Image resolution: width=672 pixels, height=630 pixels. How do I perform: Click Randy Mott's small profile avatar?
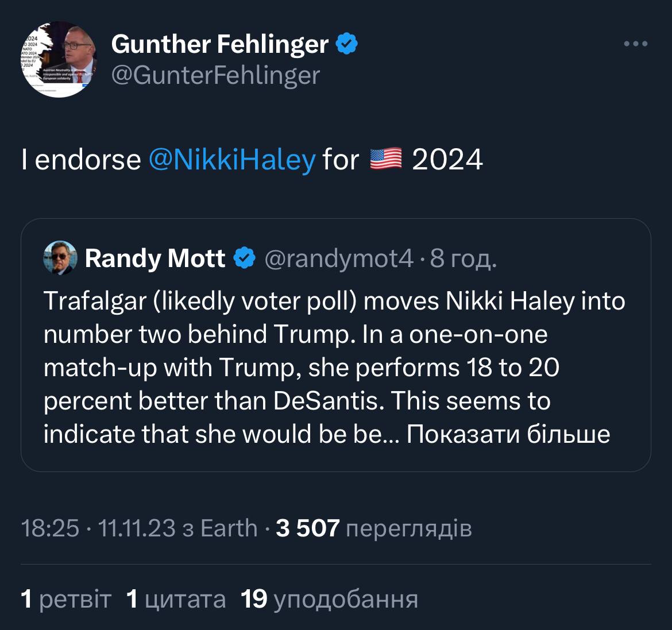click(x=60, y=258)
